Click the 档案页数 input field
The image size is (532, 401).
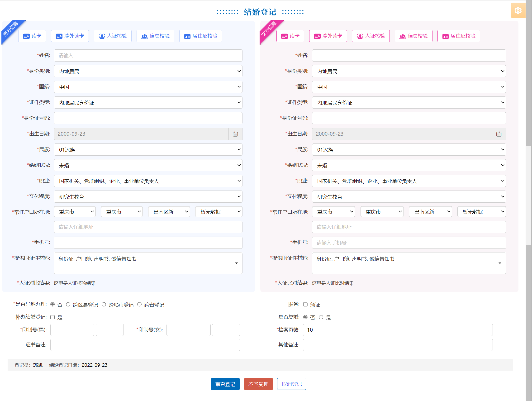point(398,330)
